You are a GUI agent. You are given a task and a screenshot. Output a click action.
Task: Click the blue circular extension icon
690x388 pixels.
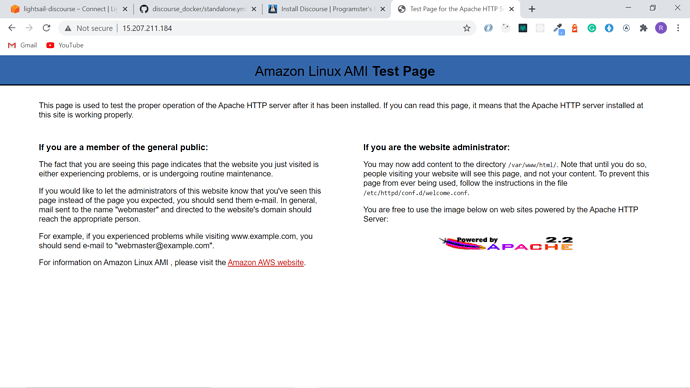coord(609,28)
